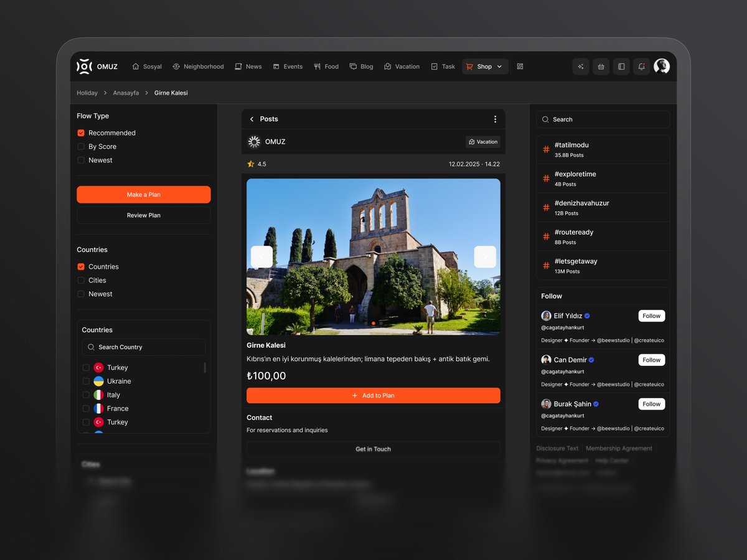Image resolution: width=747 pixels, height=560 pixels.
Task: Click the Get in Touch button
Action: (374, 449)
